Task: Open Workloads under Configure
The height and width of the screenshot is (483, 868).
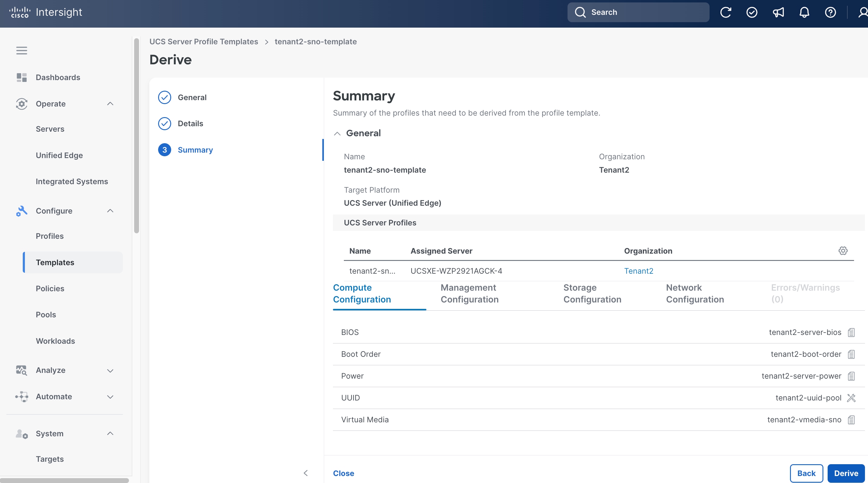Action: [55, 341]
